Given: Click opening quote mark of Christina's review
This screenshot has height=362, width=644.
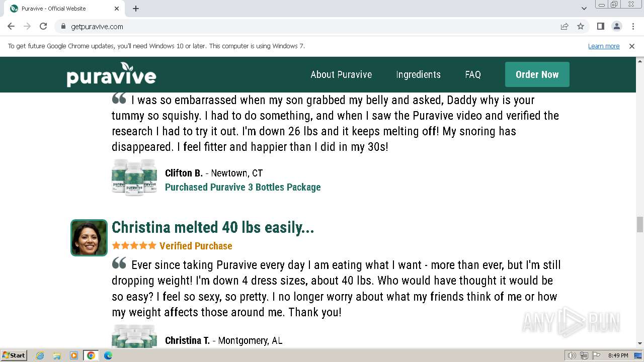Looking at the screenshot, I should (119, 263).
